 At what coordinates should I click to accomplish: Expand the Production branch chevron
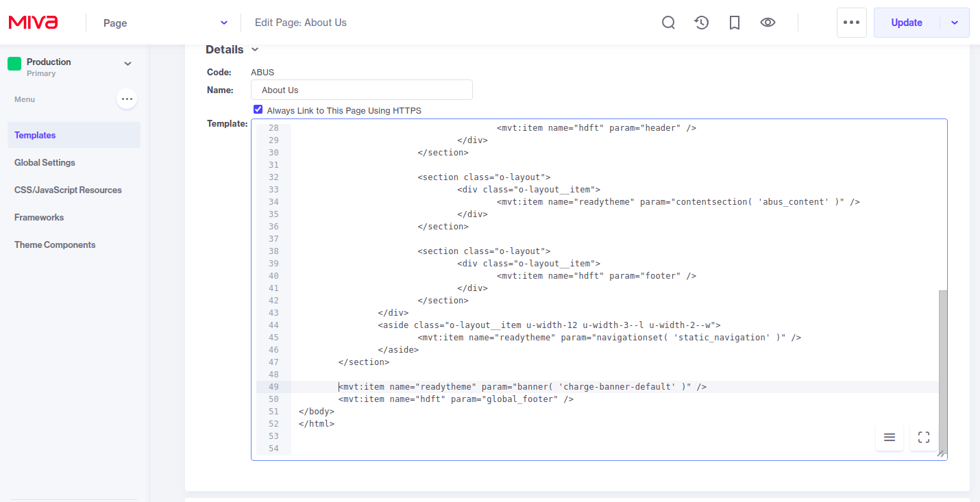[x=127, y=64]
